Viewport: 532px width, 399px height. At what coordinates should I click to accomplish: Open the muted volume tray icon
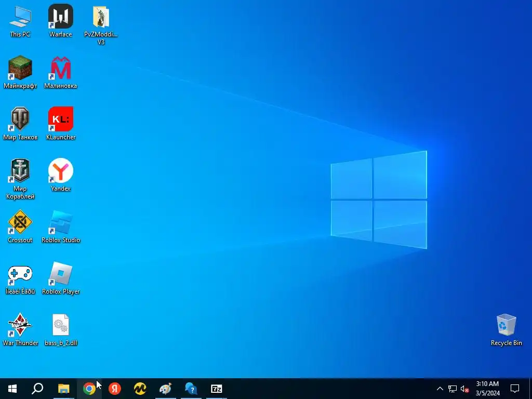[464, 389]
